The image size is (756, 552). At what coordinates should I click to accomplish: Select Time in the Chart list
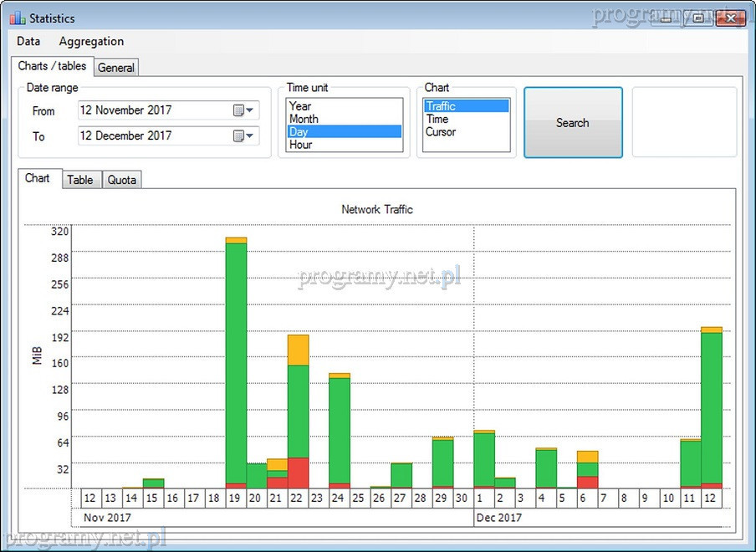(x=437, y=119)
